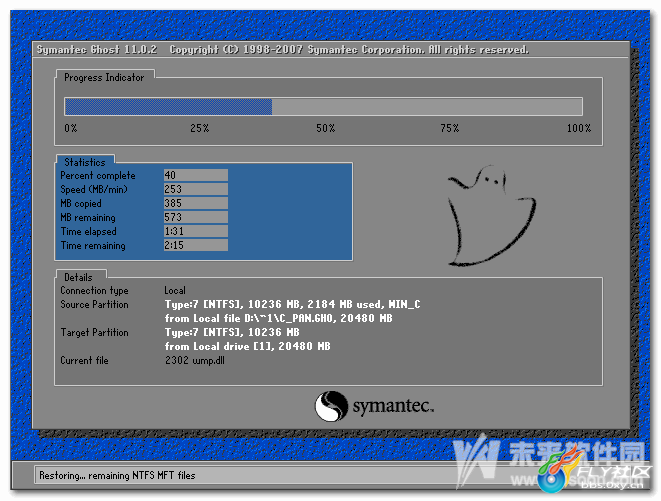Select the MB remaining value 573
The width and height of the screenshot is (661, 501).
point(196,217)
